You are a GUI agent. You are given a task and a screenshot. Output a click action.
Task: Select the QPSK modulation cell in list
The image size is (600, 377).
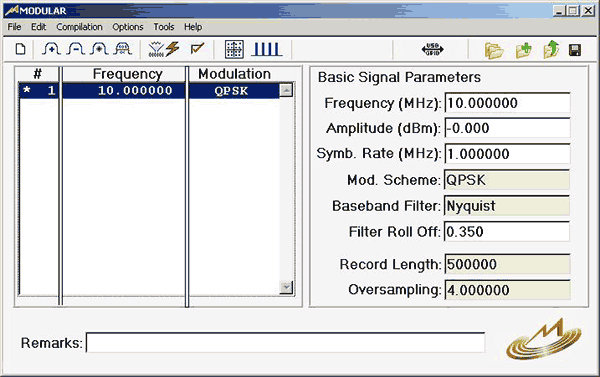click(234, 91)
